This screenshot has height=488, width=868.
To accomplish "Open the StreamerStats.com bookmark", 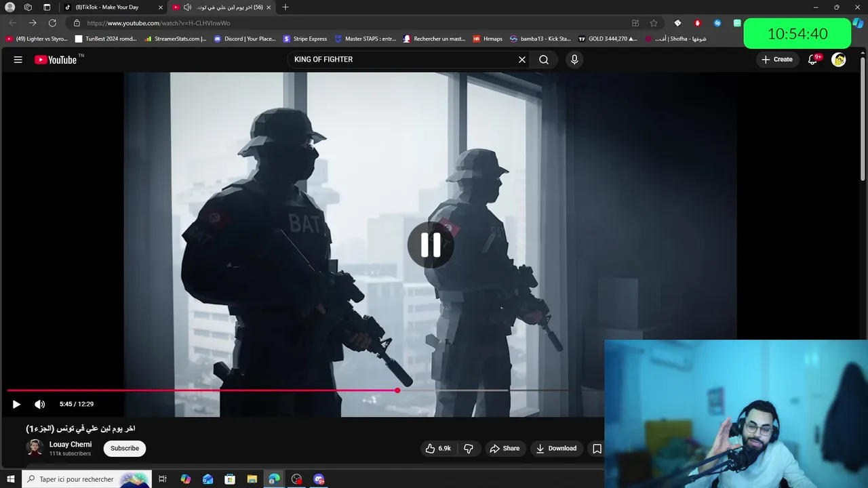I will pos(176,39).
